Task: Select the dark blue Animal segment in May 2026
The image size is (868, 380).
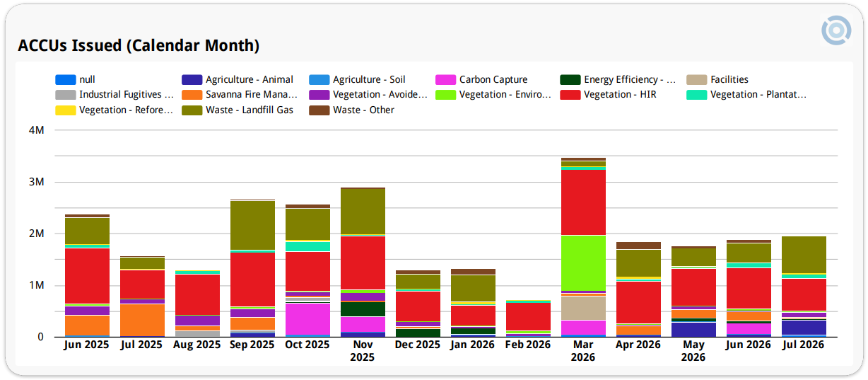Action: pyautogui.click(x=693, y=329)
